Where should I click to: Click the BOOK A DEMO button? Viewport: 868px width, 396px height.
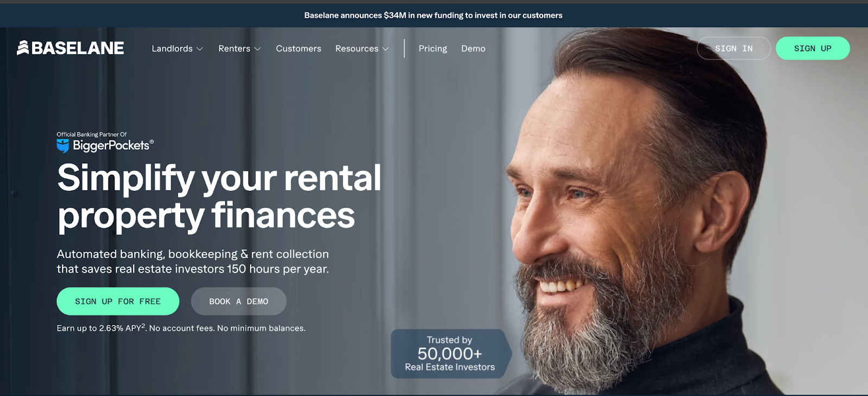point(239,301)
